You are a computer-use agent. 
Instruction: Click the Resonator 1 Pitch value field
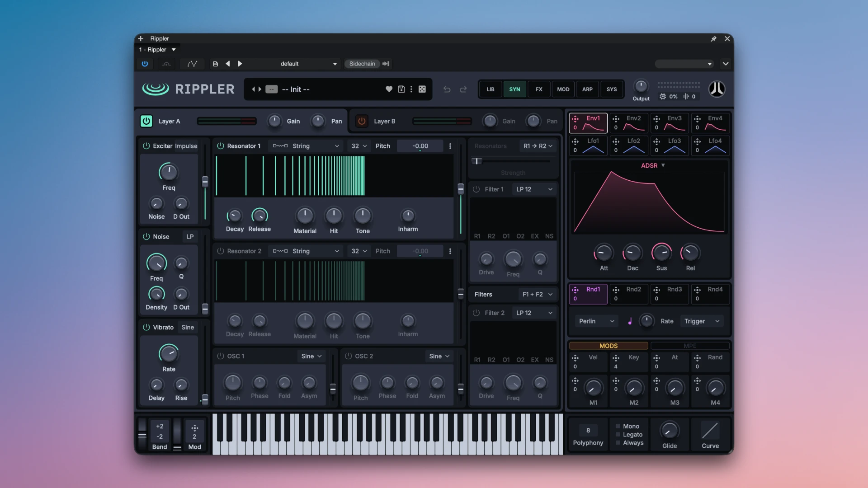(x=420, y=146)
